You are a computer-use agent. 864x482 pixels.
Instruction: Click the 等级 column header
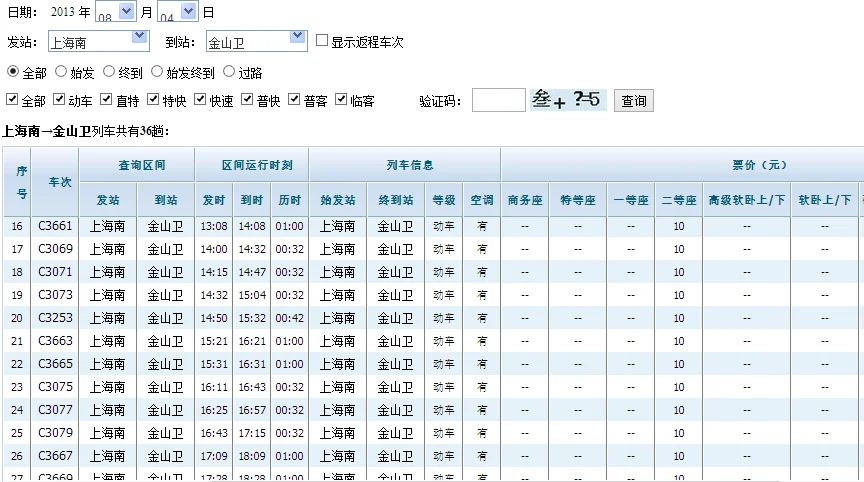coord(444,200)
